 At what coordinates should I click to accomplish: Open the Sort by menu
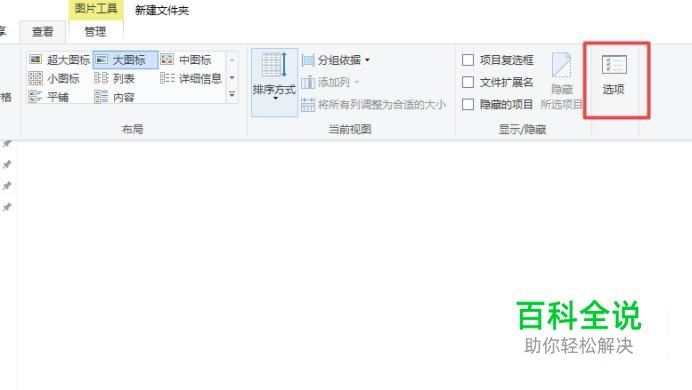pyautogui.click(x=274, y=82)
